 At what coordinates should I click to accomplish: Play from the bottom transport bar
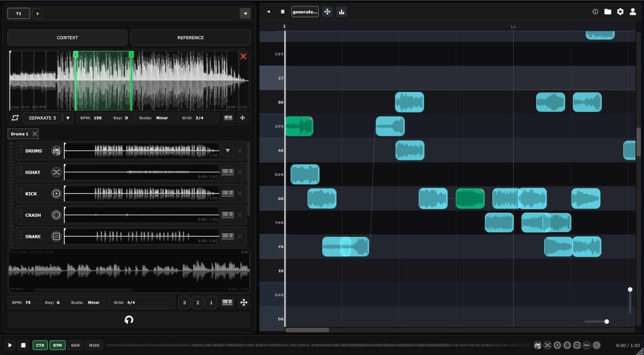pyautogui.click(x=10, y=345)
